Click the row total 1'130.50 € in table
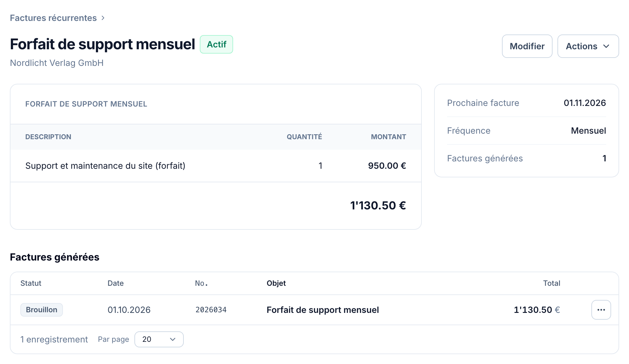 point(537,310)
